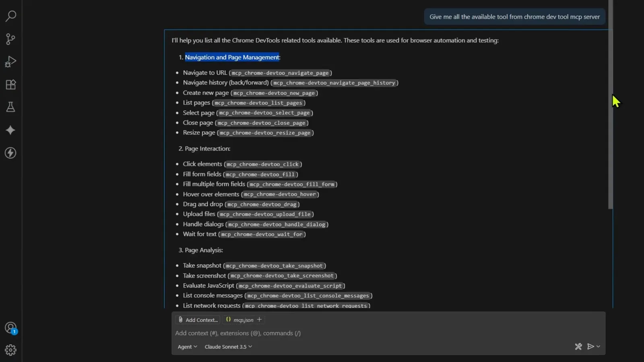Click mcp_chrome-devtoo_resize_page code text
The height and width of the screenshot is (362, 644).
point(265,133)
